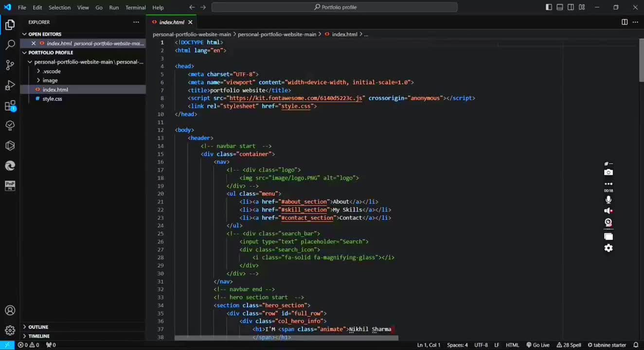Expand the .vscode folder

coord(52,71)
